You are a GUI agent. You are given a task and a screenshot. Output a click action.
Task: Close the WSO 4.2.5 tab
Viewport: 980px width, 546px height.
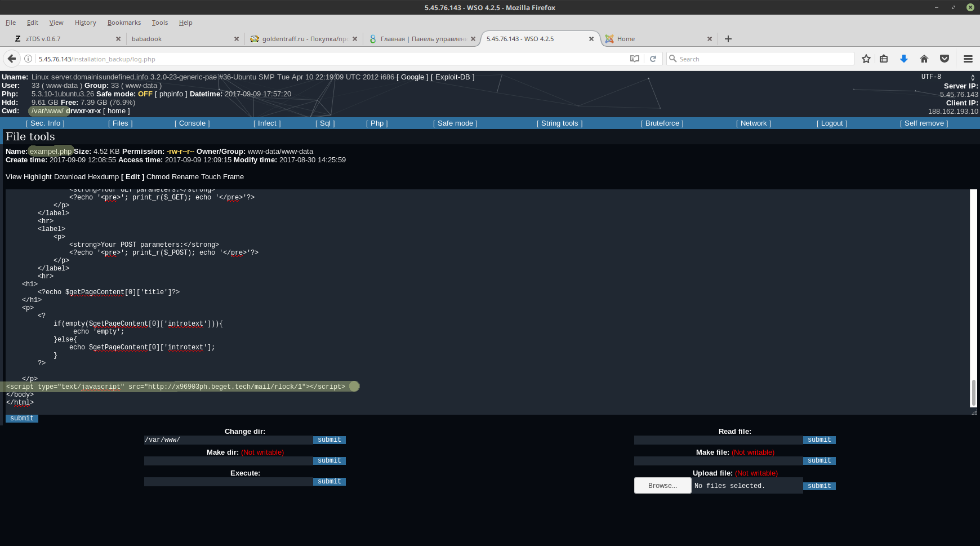coord(591,39)
